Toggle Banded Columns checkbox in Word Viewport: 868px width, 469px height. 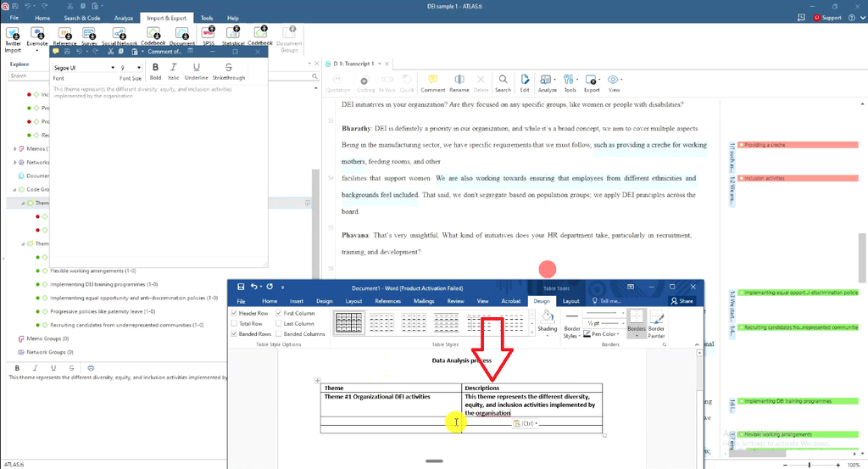[x=279, y=334]
